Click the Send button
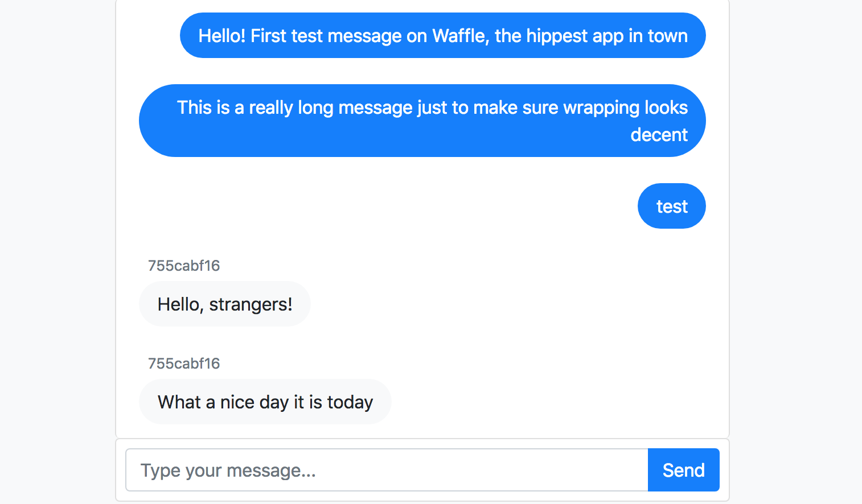The width and height of the screenshot is (862, 504). click(x=683, y=470)
